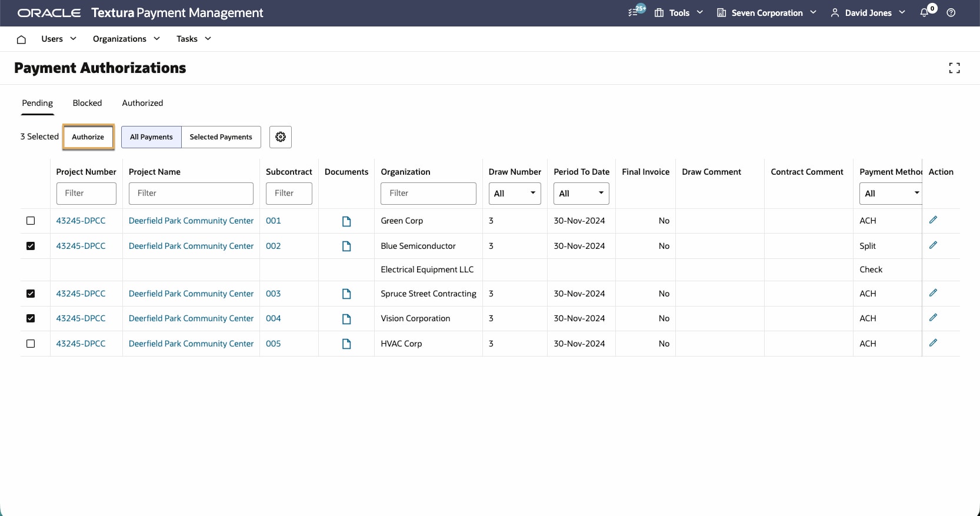Click the Action column header
This screenshot has width=980, height=516.
(x=941, y=172)
